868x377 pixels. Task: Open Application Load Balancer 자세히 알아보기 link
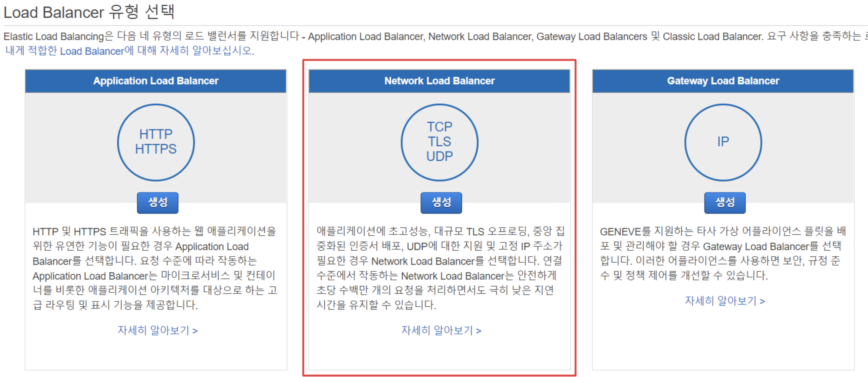pos(157,330)
